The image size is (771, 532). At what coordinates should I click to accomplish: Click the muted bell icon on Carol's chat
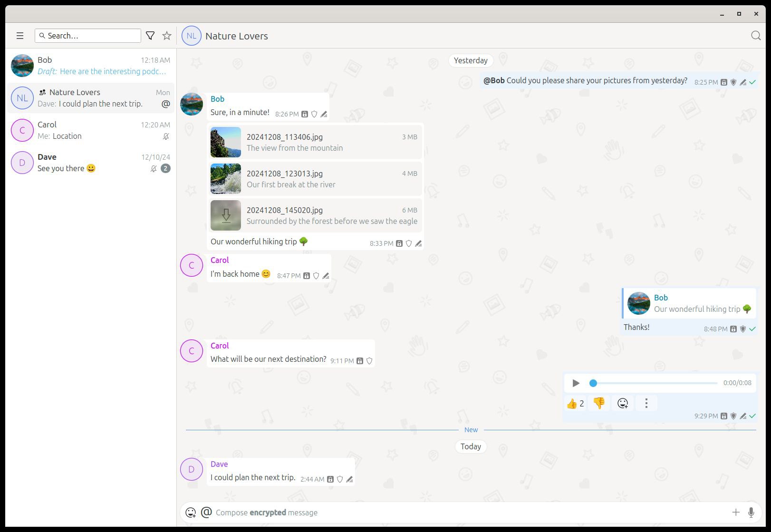[x=166, y=136]
